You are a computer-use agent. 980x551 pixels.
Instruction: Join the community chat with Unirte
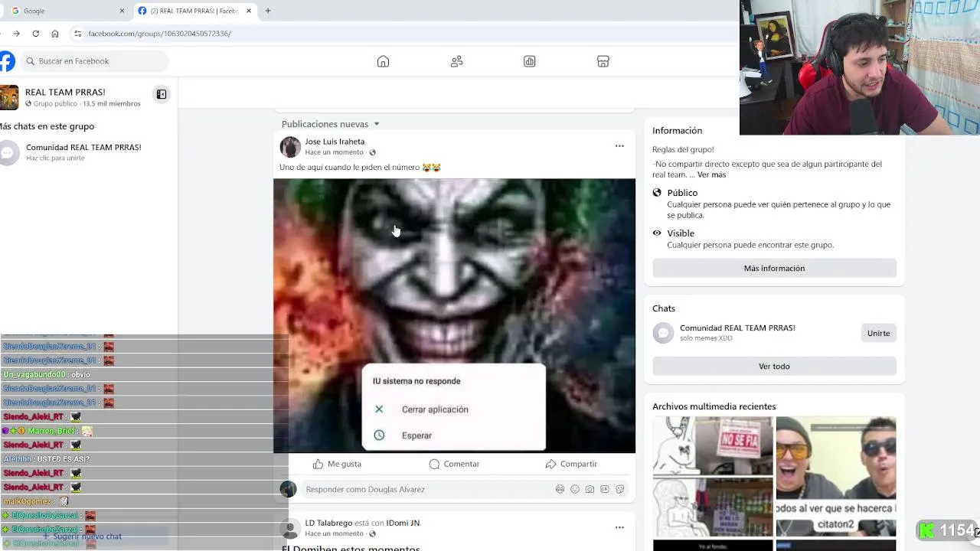point(878,333)
